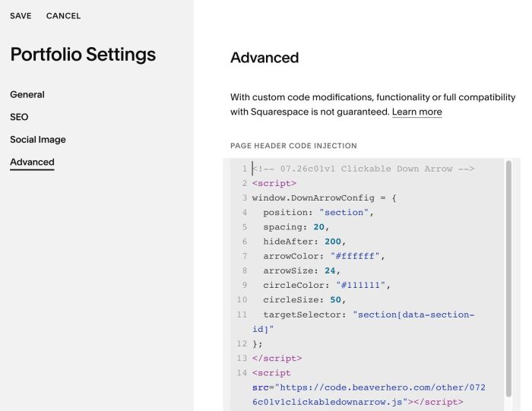Click the circleSize value 50
The image size is (532, 411).
coord(336,300)
